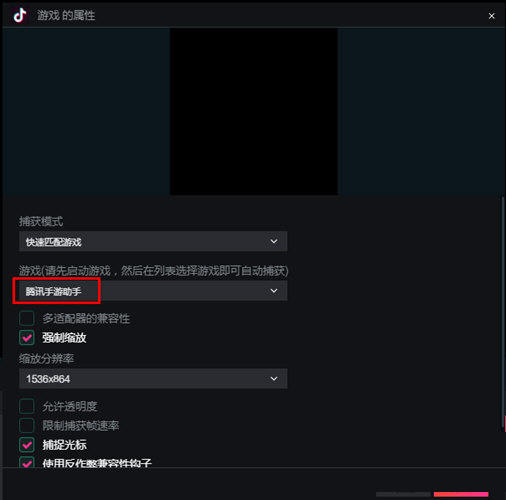Close the 游戏 的属性 dialog
506x500 pixels.
coord(491,16)
